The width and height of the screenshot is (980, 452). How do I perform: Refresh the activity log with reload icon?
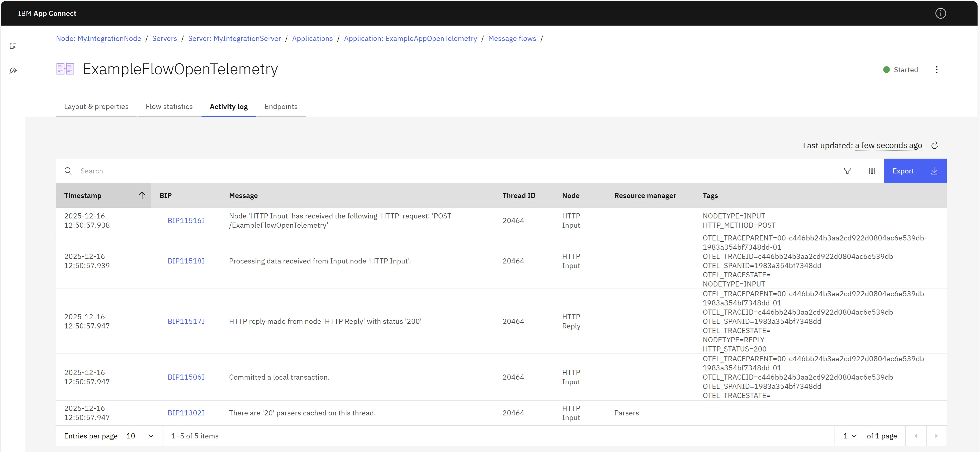tap(935, 145)
